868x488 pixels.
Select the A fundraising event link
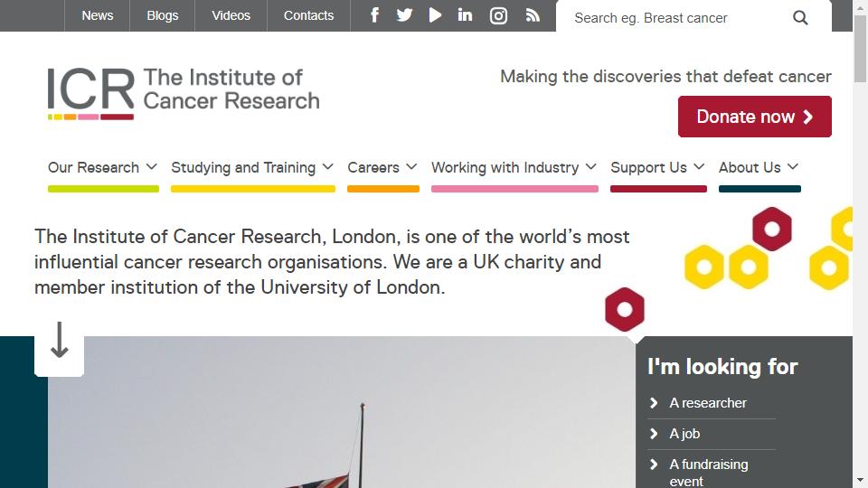pyautogui.click(x=709, y=473)
